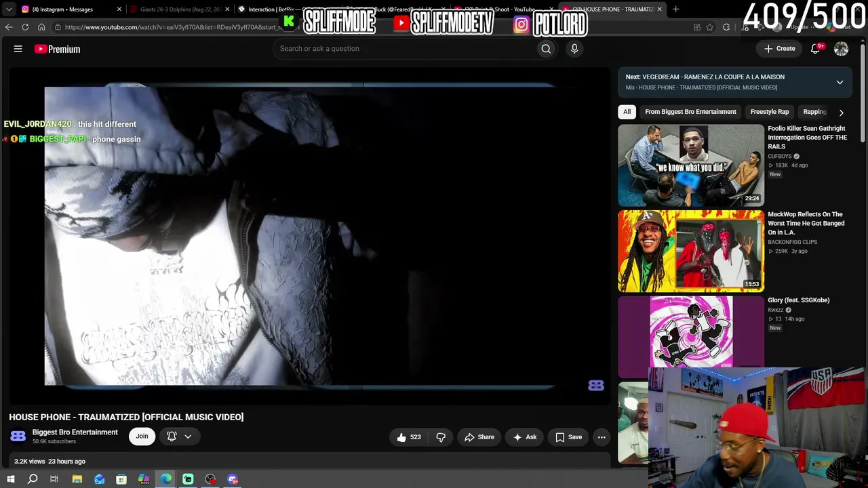Open the Discord taskbar app with badge
Image resolution: width=868 pixels, height=488 pixels.
(x=233, y=479)
